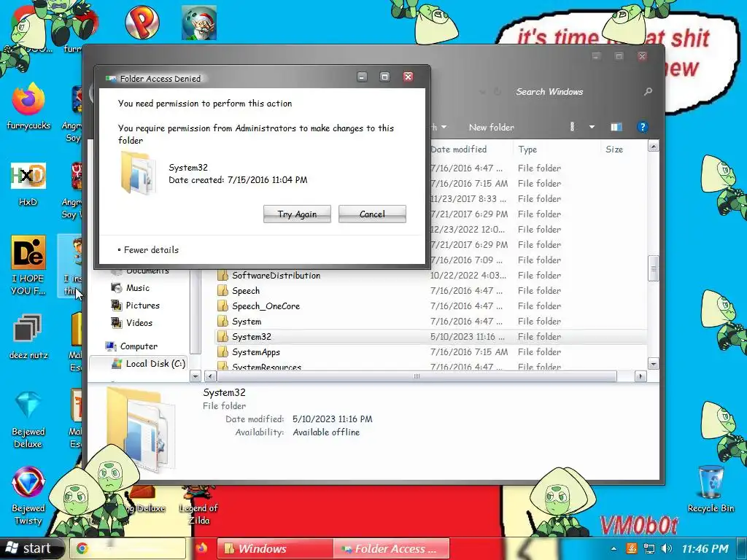Screen dimensions: 747x560
Task: Click the network tray icon
Action: pos(649,549)
